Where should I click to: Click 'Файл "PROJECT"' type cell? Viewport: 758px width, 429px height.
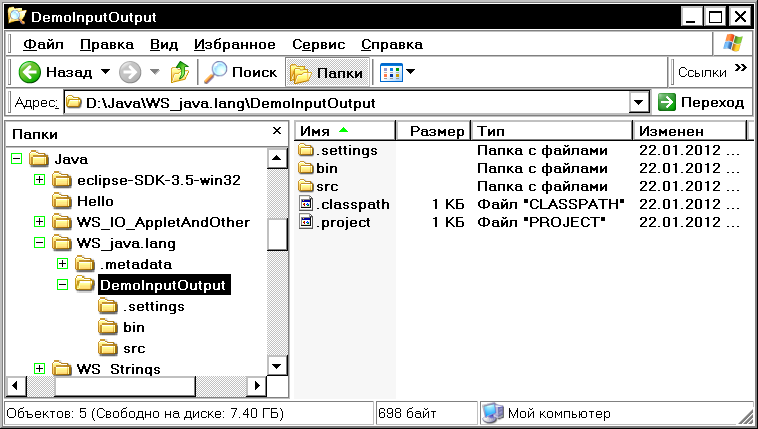pos(541,222)
